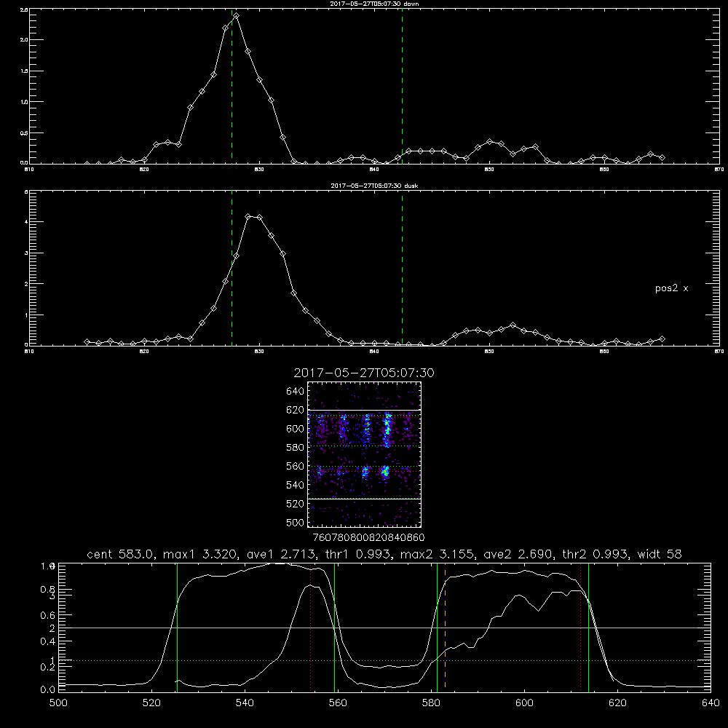Select the 'widt 58' value

pyautogui.click(x=660, y=554)
